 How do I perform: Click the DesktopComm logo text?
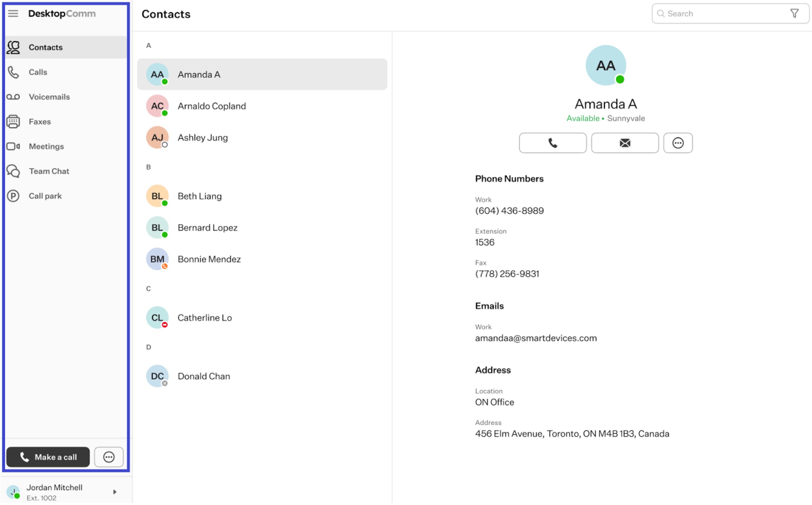62,14
